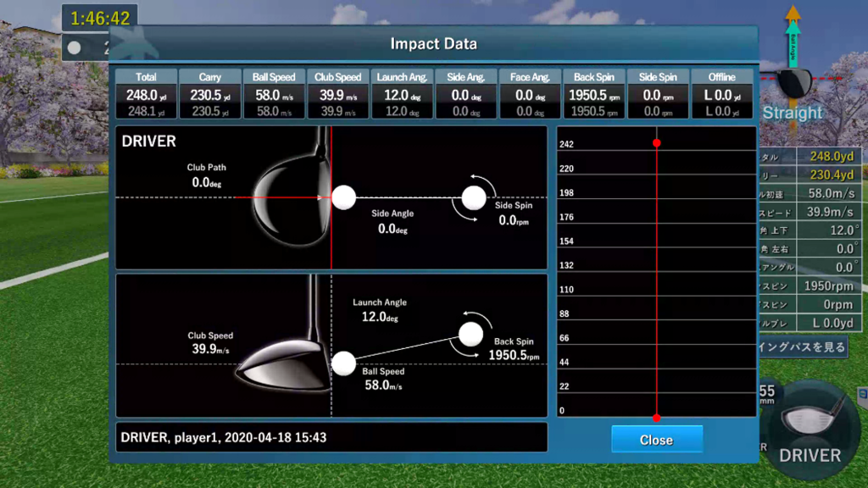Screen dimensions: 868x488
Task: Select the golf ball beside Back Spin
Action: [x=470, y=334]
